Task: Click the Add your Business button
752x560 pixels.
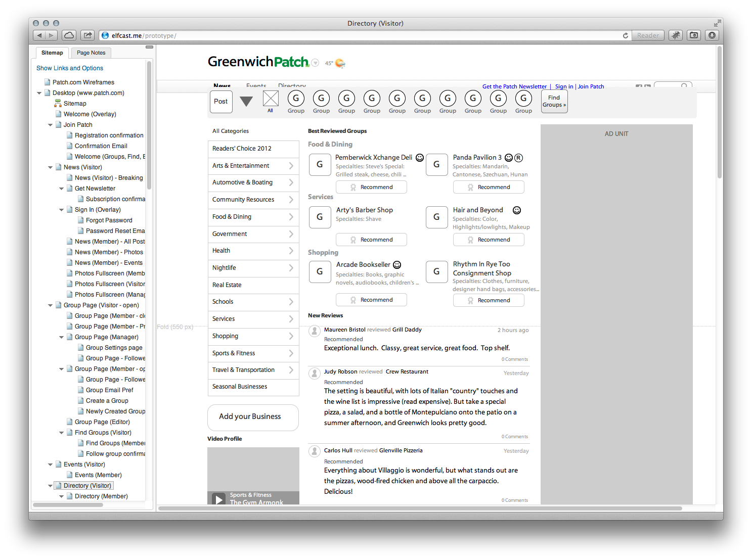Action: tap(252, 417)
